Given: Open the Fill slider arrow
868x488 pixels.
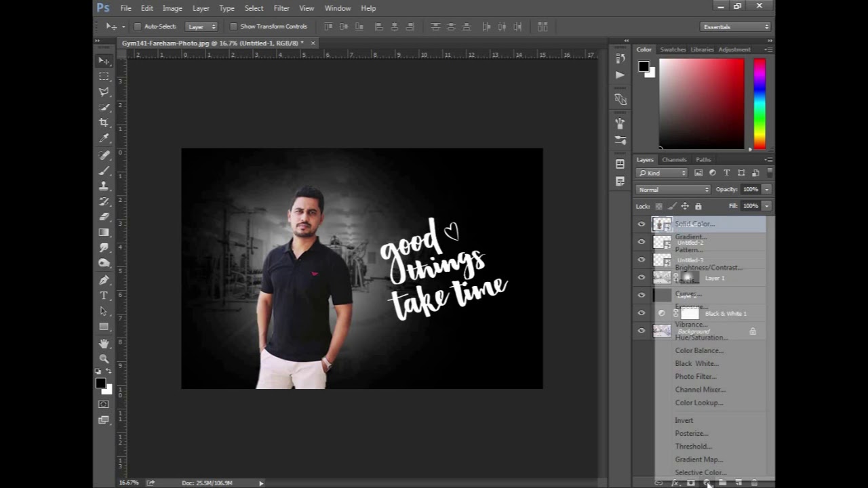Looking at the screenshot, I should tap(766, 206).
